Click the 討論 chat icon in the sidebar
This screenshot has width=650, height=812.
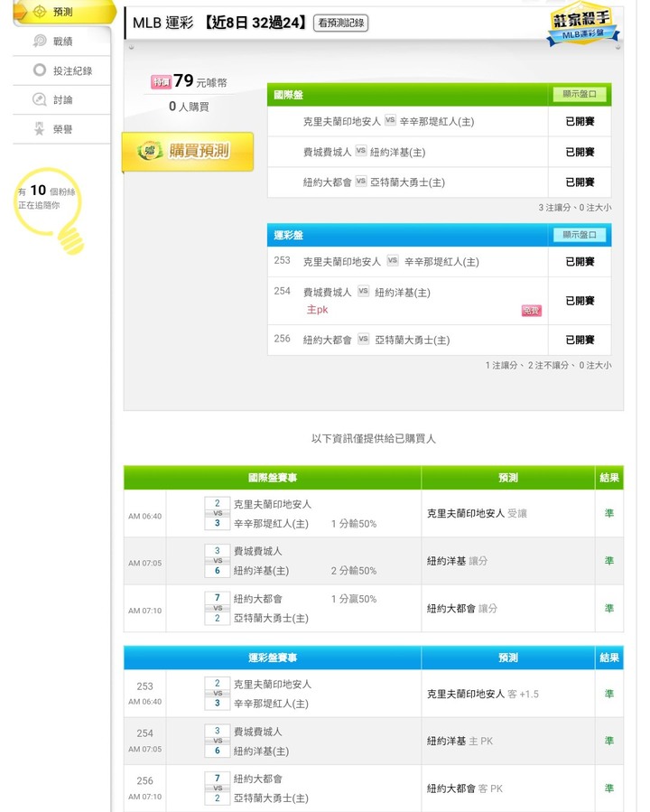[40, 99]
